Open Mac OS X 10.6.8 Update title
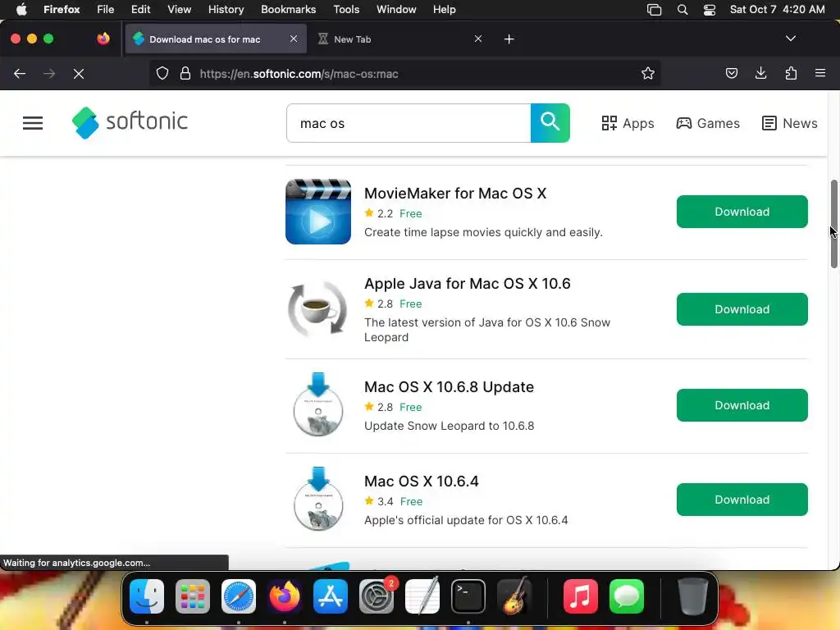840x630 pixels. (449, 387)
